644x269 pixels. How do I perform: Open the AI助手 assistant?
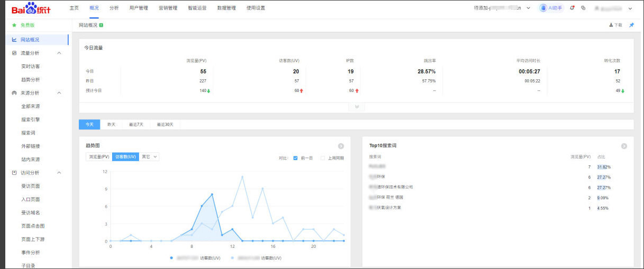[x=551, y=8]
